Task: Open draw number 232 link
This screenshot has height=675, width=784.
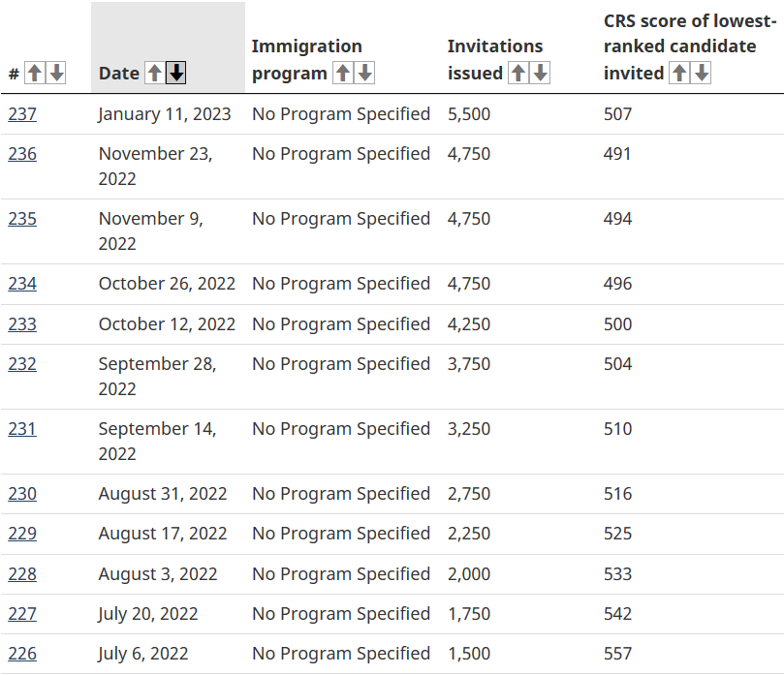Action: (22, 364)
